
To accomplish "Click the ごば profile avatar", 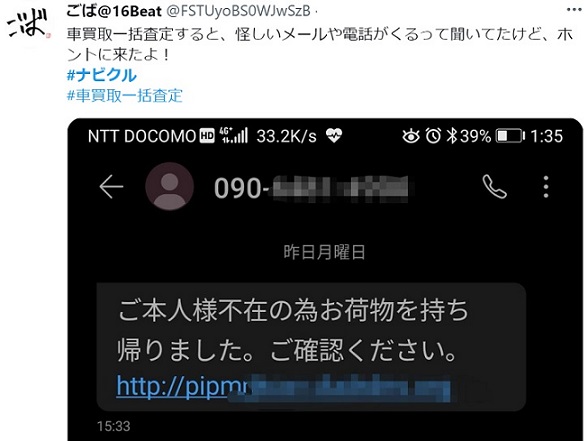I will click(x=28, y=24).
